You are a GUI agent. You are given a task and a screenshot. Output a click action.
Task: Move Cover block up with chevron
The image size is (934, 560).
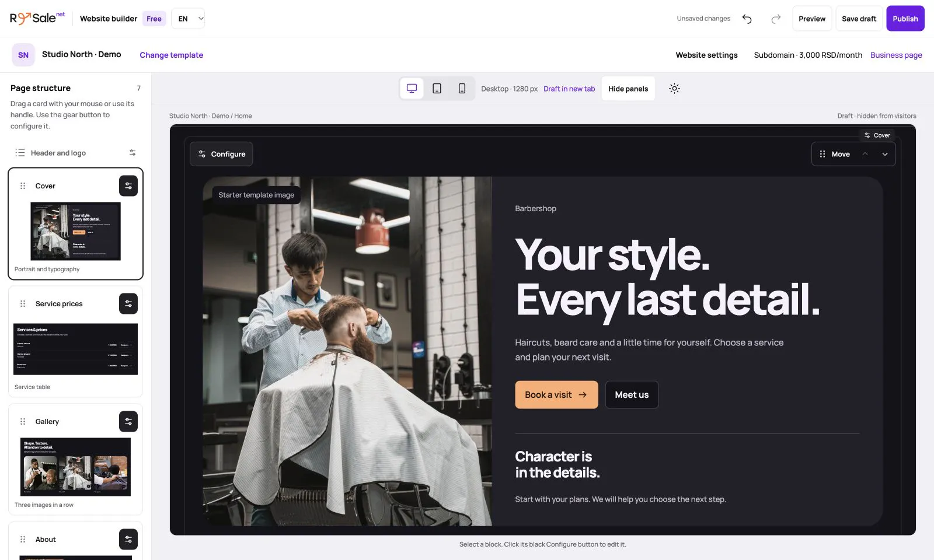click(x=865, y=154)
